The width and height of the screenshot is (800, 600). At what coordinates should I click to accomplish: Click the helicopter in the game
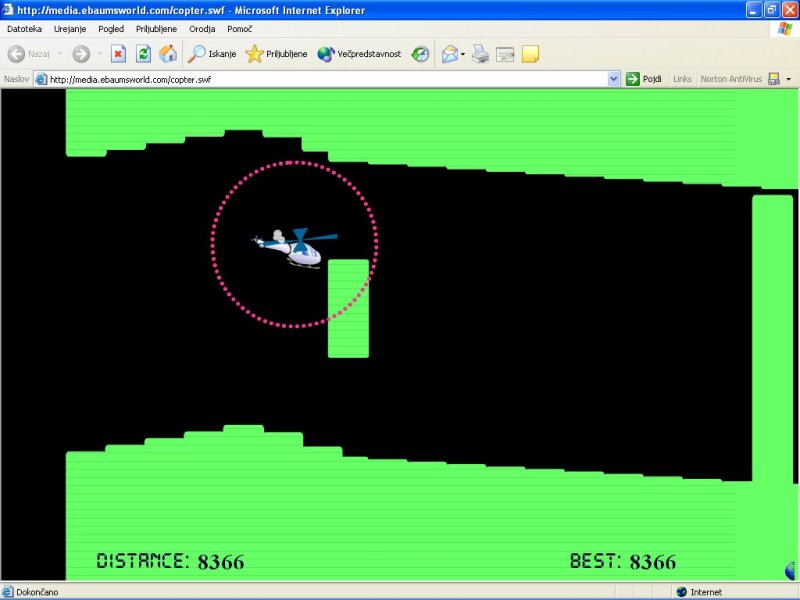pos(295,247)
